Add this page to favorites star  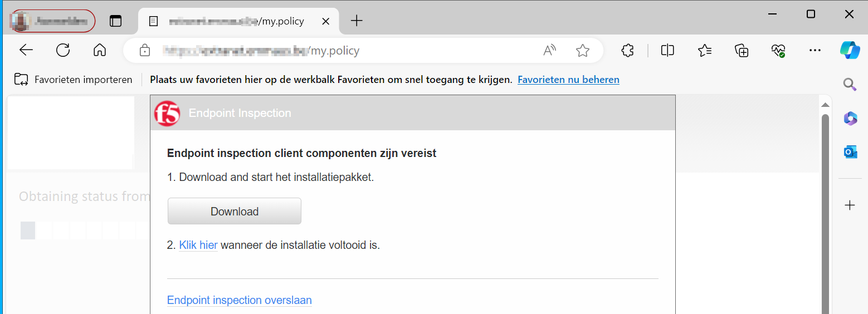[583, 51]
